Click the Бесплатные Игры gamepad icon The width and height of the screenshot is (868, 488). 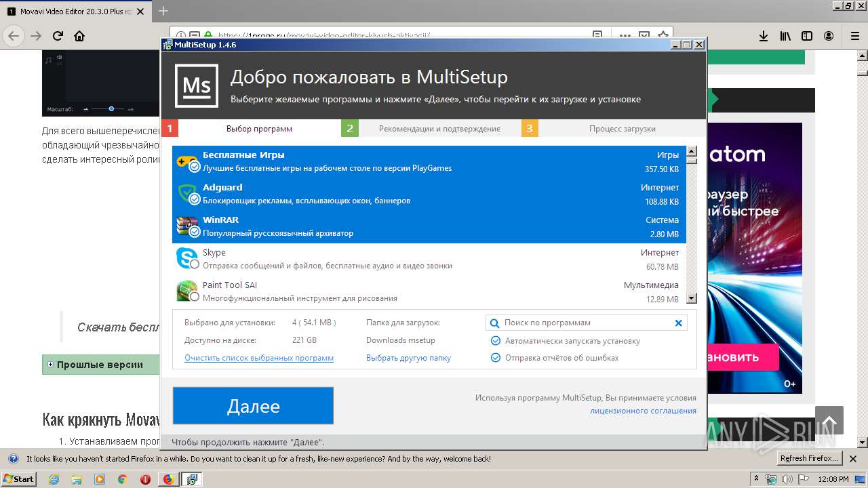point(186,161)
